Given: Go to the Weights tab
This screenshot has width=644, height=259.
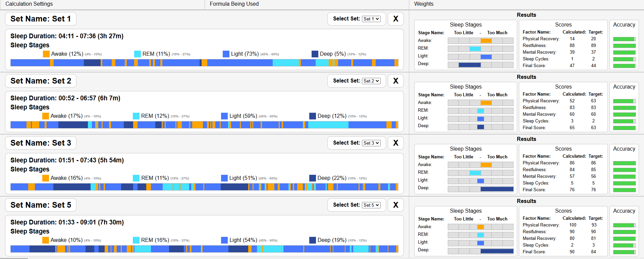Looking at the screenshot, I should 424,4.
